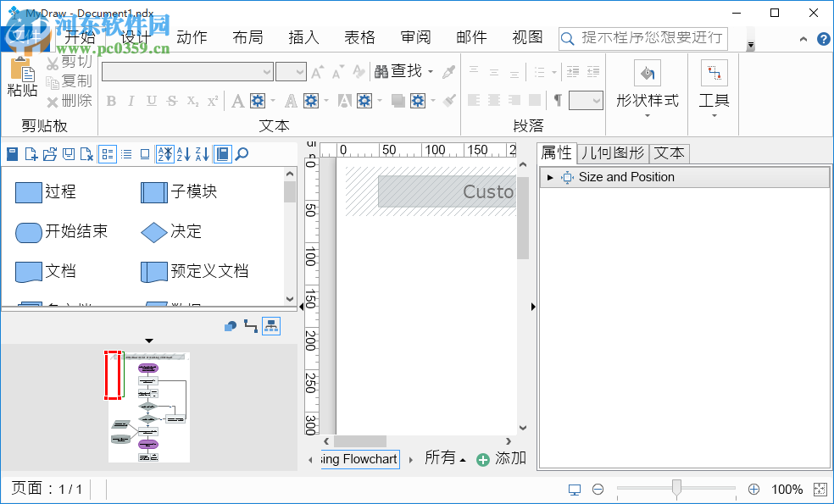Open the shape library browser book icon
The height and width of the screenshot is (504, 834).
(x=222, y=154)
